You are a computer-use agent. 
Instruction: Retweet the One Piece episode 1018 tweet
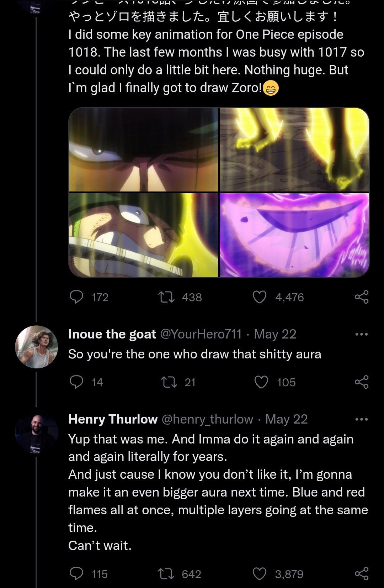pos(166,297)
